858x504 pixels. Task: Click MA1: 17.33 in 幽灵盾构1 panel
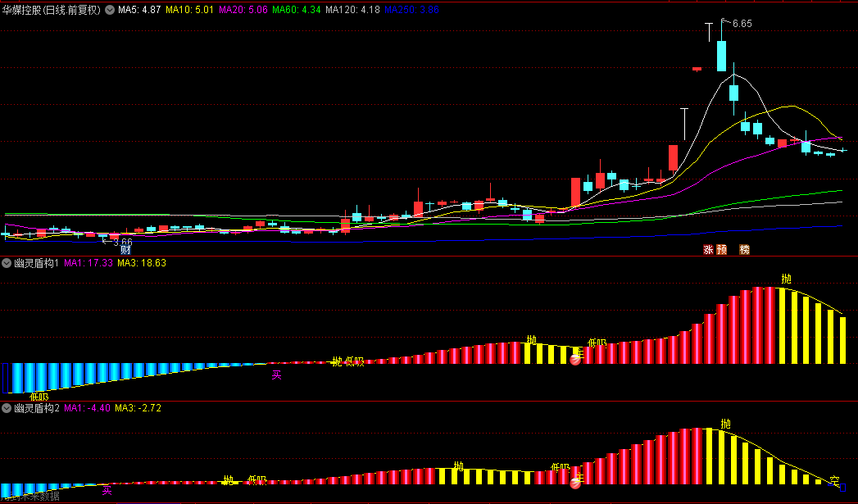point(89,263)
